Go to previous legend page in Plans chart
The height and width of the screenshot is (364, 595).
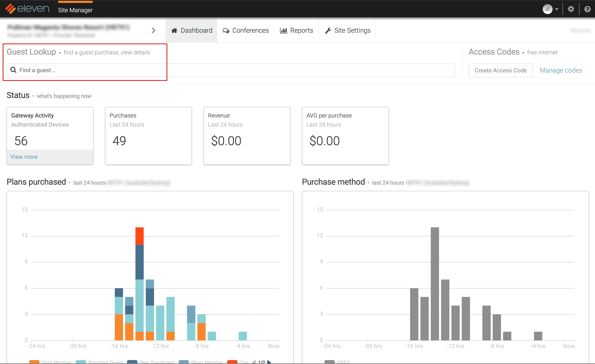click(254, 362)
